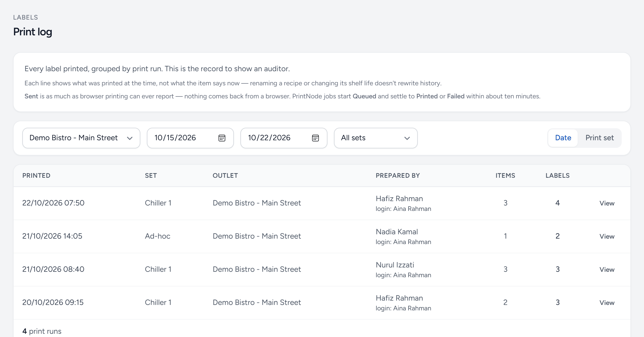This screenshot has width=644, height=337.
Task: Switch grouping to Date
Action: pyautogui.click(x=563, y=138)
